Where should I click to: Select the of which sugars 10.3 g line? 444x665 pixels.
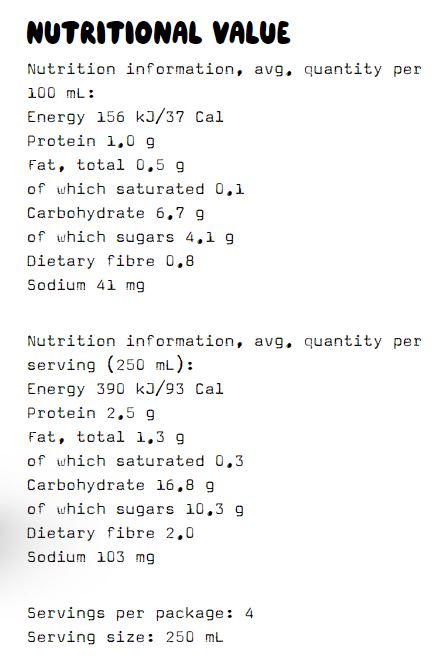point(135,510)
